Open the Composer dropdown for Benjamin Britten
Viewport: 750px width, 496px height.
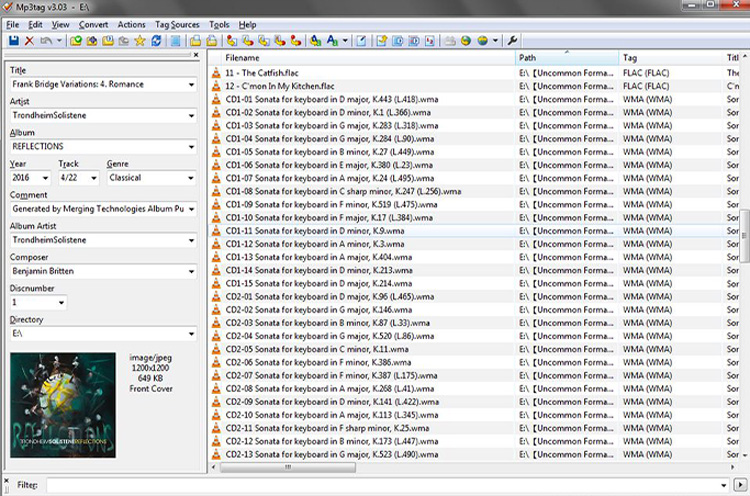pyautogui.click(x=191, y=271)
